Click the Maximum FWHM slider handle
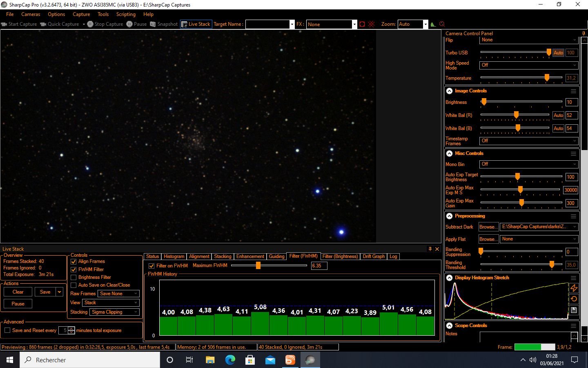The height and width of the screenshot is (368, 588). (258, 265)
